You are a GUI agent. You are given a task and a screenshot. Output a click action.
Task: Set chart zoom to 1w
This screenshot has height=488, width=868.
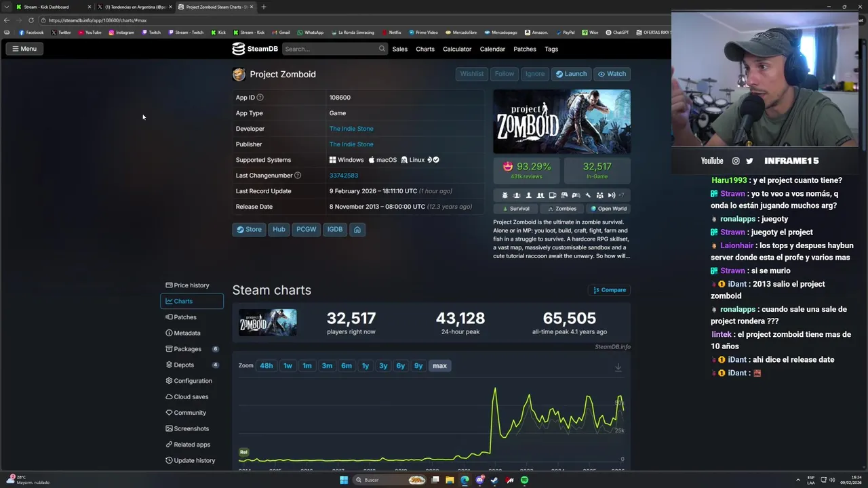[x=288, y=366]
